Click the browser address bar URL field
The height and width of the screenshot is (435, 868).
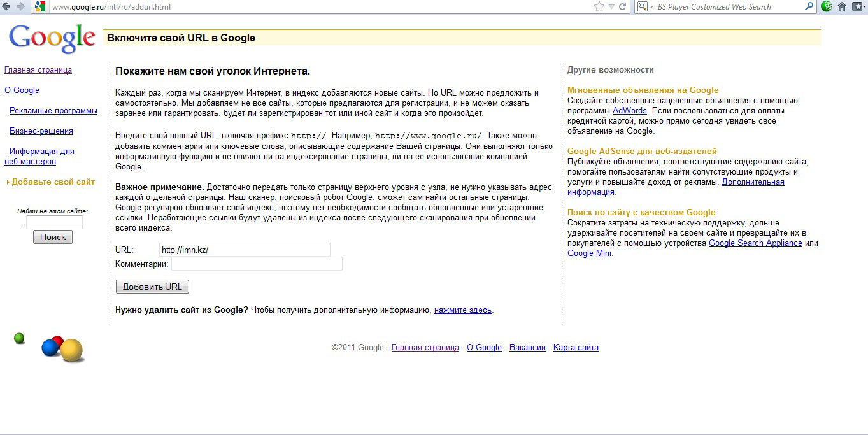click(x=318, y=7)
